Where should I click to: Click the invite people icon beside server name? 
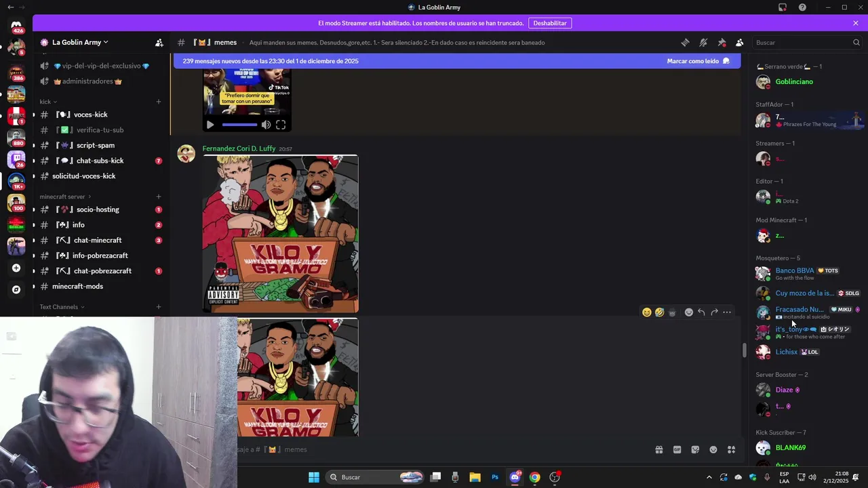[159, 42]
